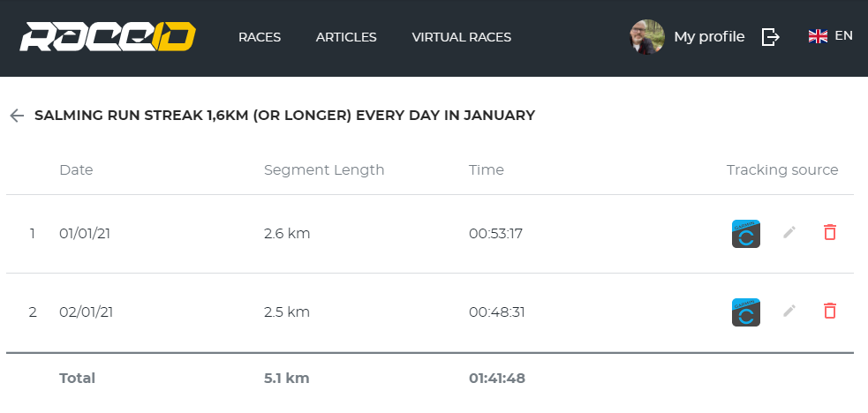This screenshot has height=413, width=868.
Task: Open the My profile link
Action: click(709, 37)
